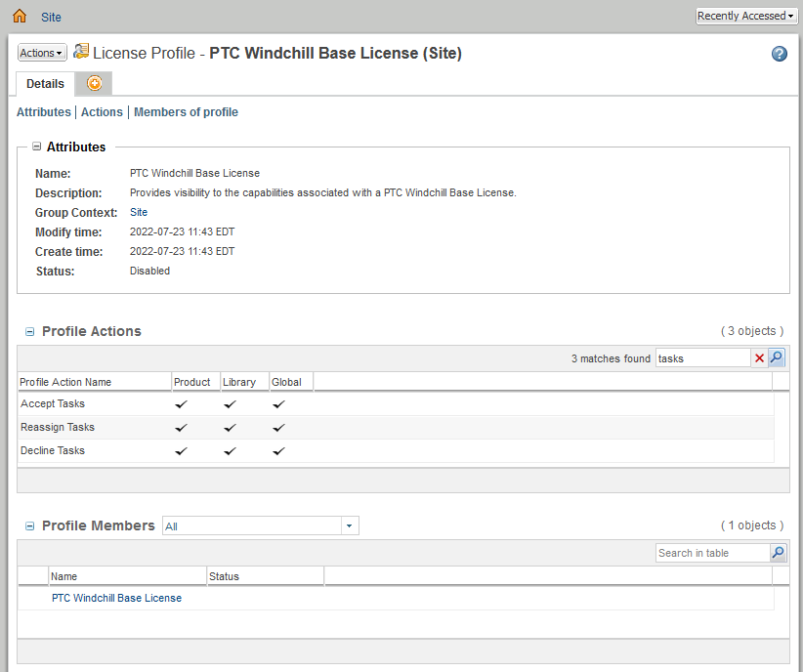Jump to the Attributes section link

point(44,112)
